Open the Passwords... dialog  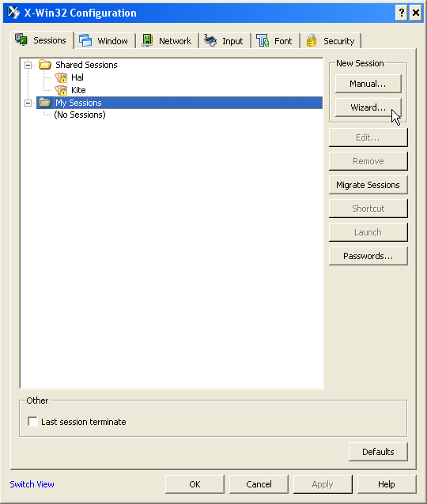(368, 256)
